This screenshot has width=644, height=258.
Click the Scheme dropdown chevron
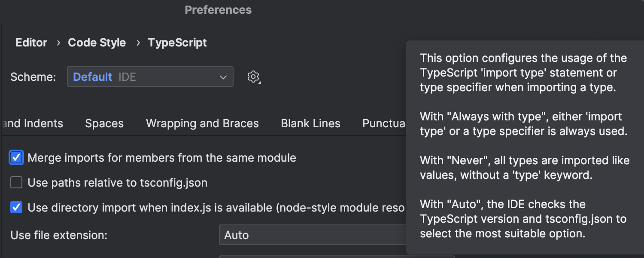click(x=223, y=77)
